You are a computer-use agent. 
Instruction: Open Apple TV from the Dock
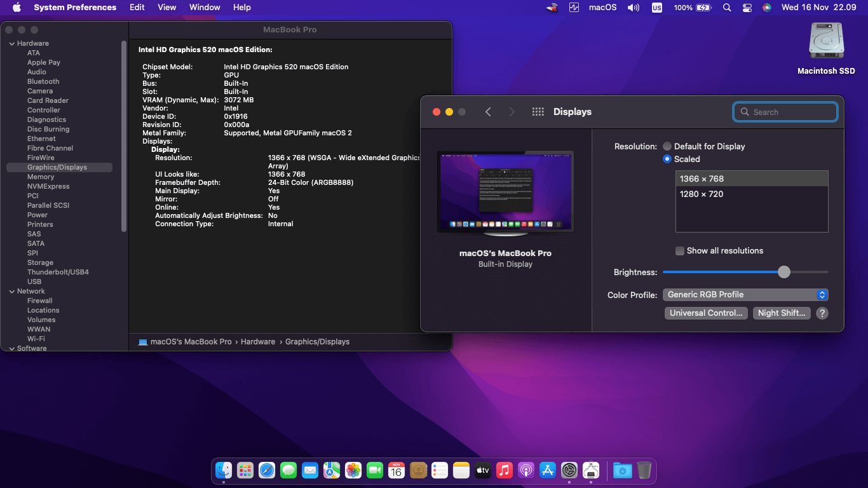tap(482, 470)
